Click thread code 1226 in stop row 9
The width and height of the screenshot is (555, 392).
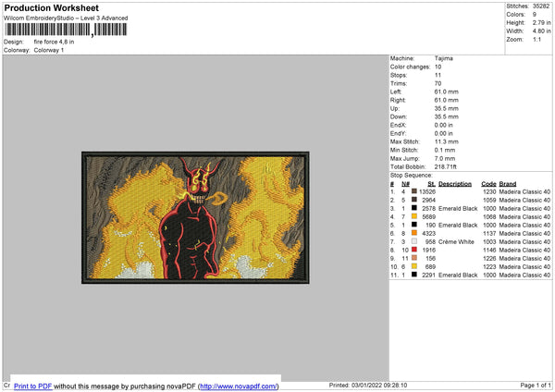click(489, 258)
